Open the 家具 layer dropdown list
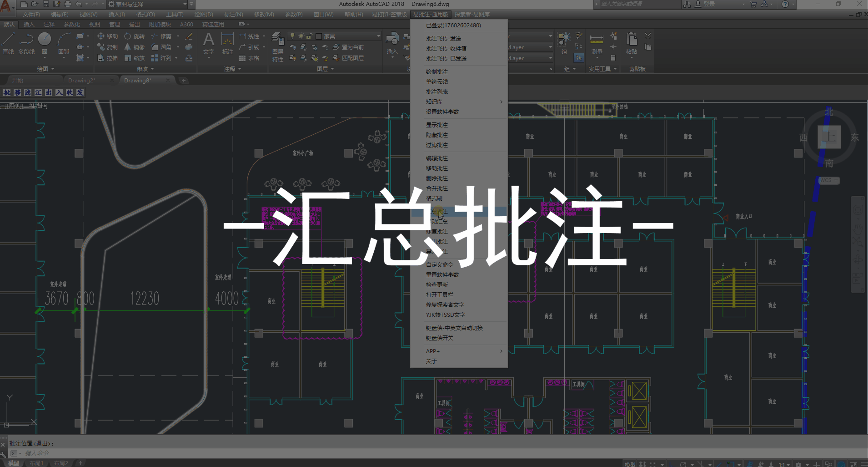This screenshot has height=467, width=868. click(378, 36)
